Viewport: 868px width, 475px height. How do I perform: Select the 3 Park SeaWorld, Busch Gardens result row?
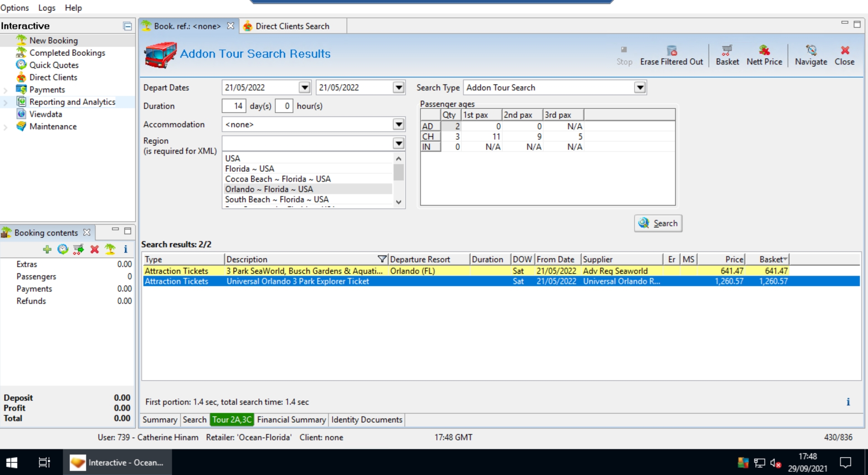(501, 271)
